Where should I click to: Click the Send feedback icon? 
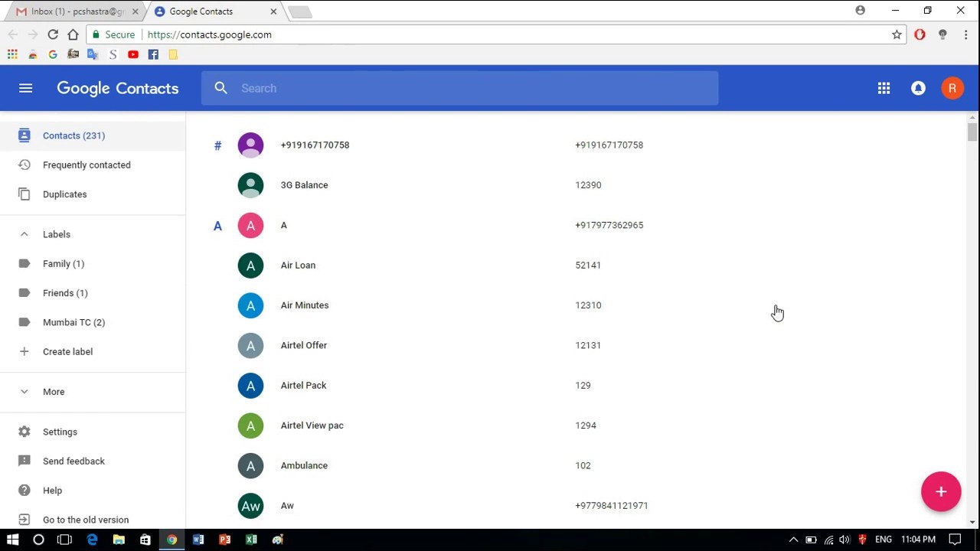pos(24,461)
